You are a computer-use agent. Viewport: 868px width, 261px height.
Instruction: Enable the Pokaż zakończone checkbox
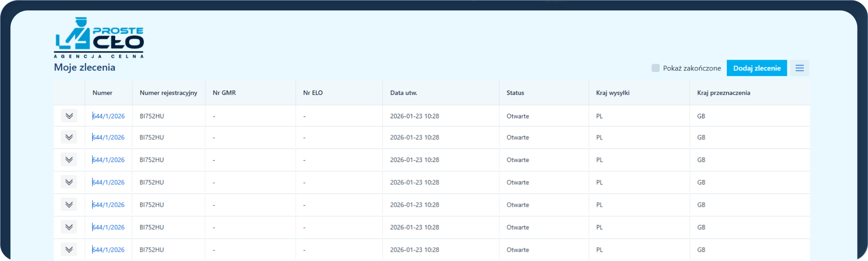pos(655,68)
